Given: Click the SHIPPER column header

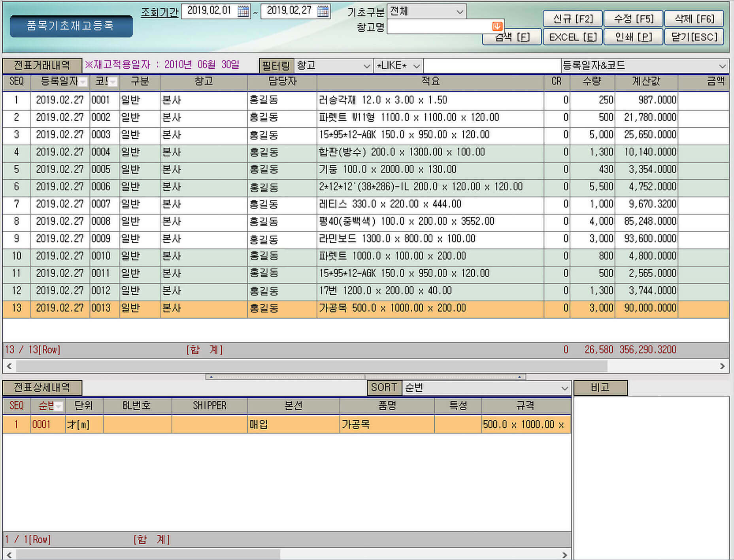Looking at the screenshot, I should click(209, 406).
